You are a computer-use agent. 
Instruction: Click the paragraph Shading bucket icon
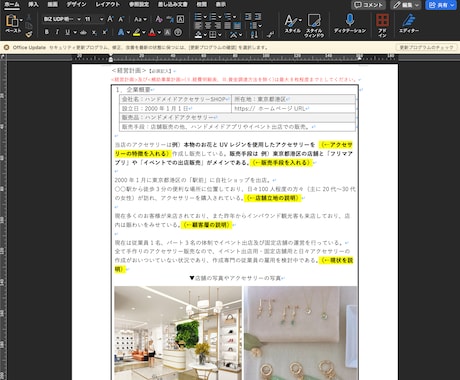198,34
